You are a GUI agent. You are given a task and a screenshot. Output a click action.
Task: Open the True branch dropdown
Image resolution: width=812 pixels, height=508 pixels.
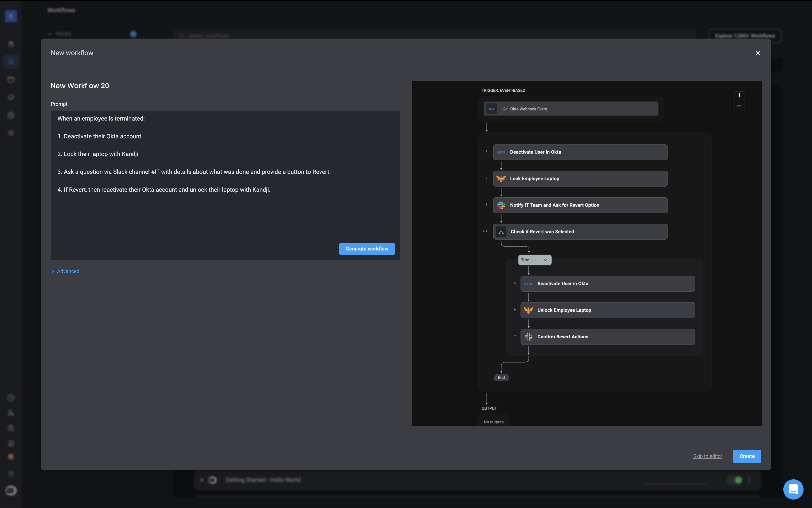click(x=535, y=260)
